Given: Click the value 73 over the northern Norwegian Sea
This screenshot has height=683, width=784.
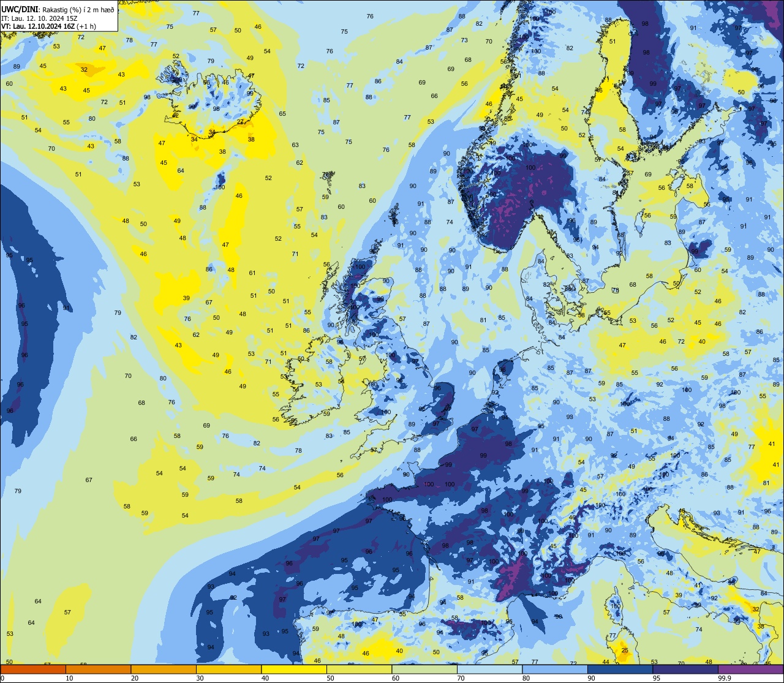Looking at the screenshot, I should [x=465, y=40].
